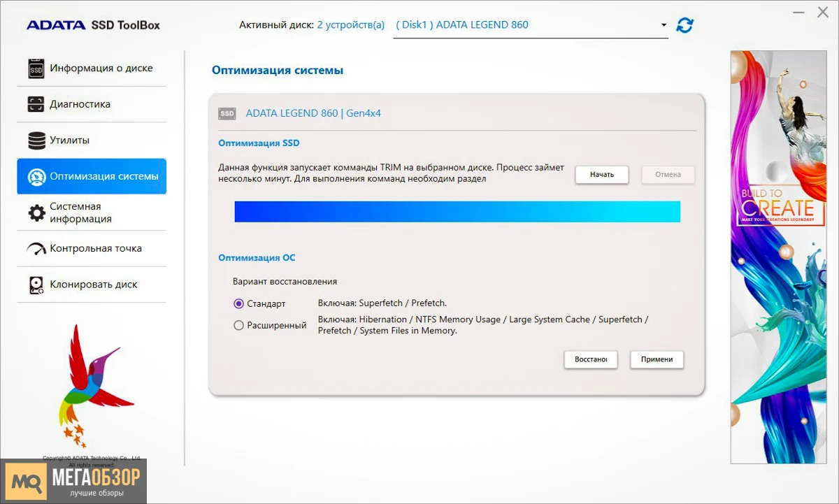Open the Клонировать диск section
Screen dimensions: 839x504
pyautogui.click(x=92, y=285)
